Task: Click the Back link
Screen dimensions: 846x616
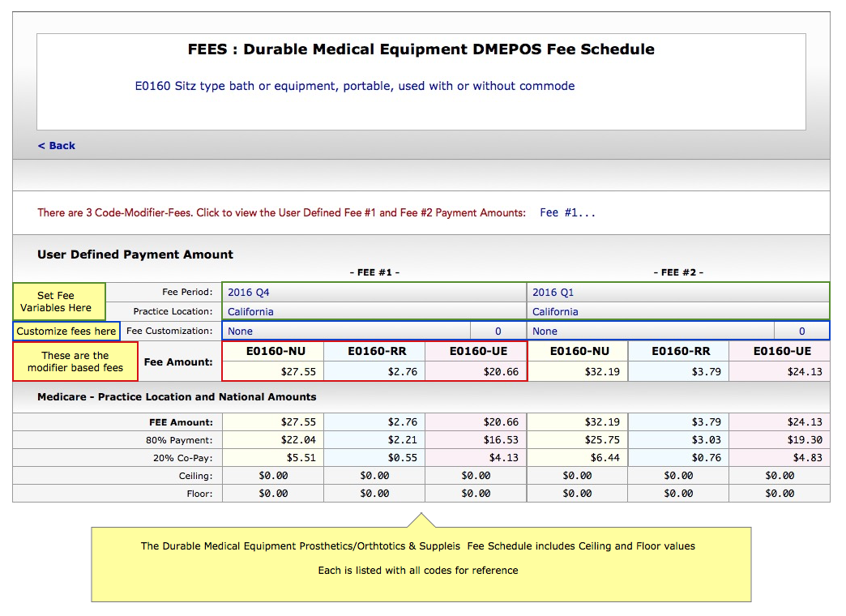Action: coord(57,146)
